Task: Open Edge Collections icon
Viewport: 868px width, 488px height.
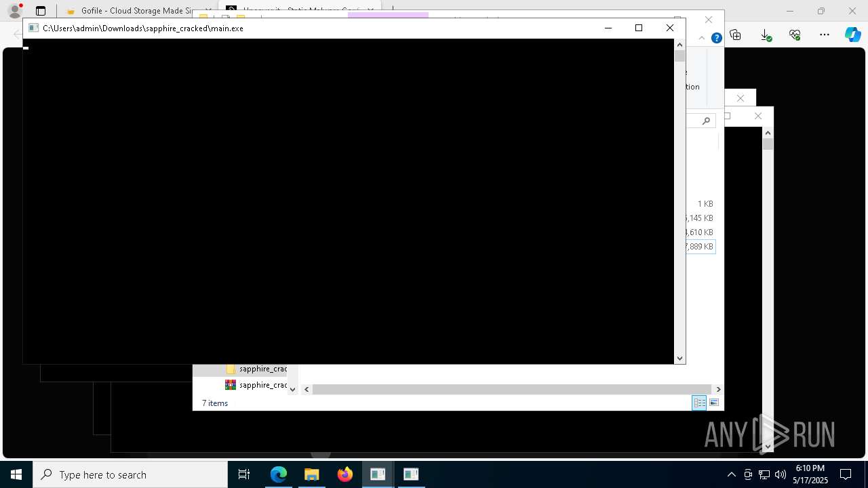Action: click(x=735, y=35)
